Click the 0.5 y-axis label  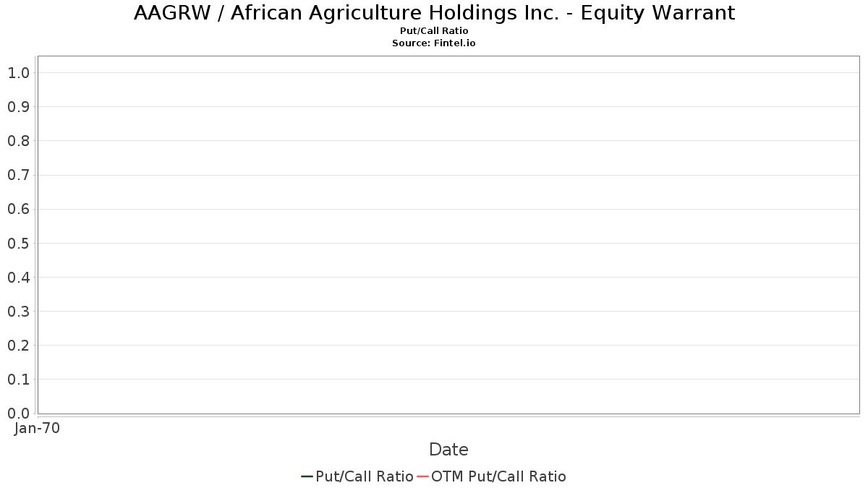coord(18,243)
